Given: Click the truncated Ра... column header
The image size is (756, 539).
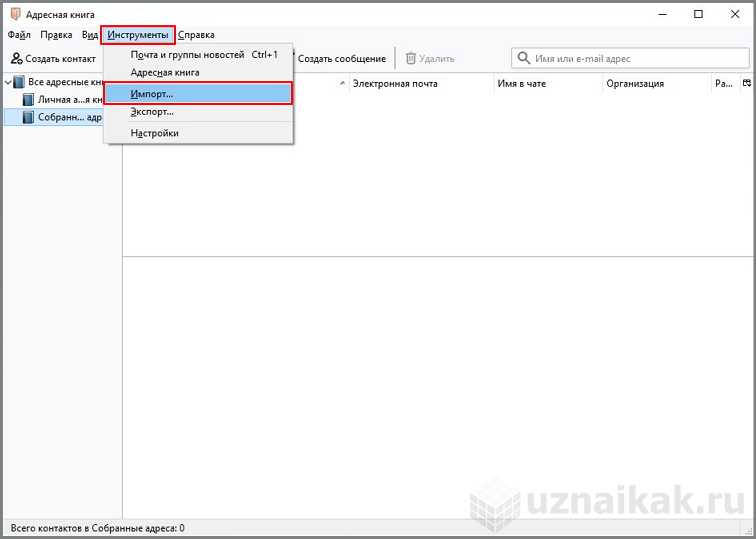Looking at the screenshot, I should point(725,84).
